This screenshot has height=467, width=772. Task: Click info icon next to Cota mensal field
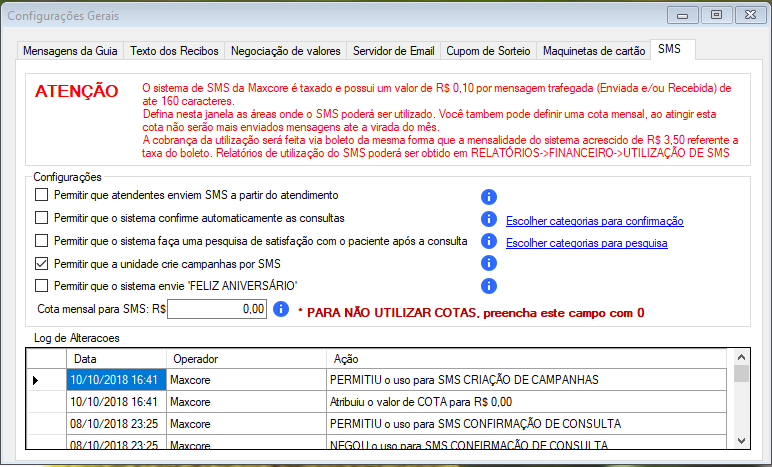[282, 310]
